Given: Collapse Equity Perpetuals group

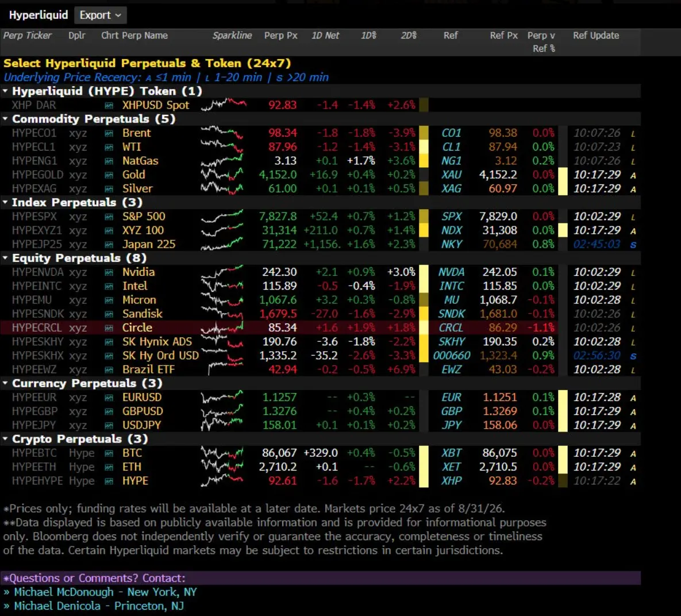Looking at the screenshot, I should (5, 257).
